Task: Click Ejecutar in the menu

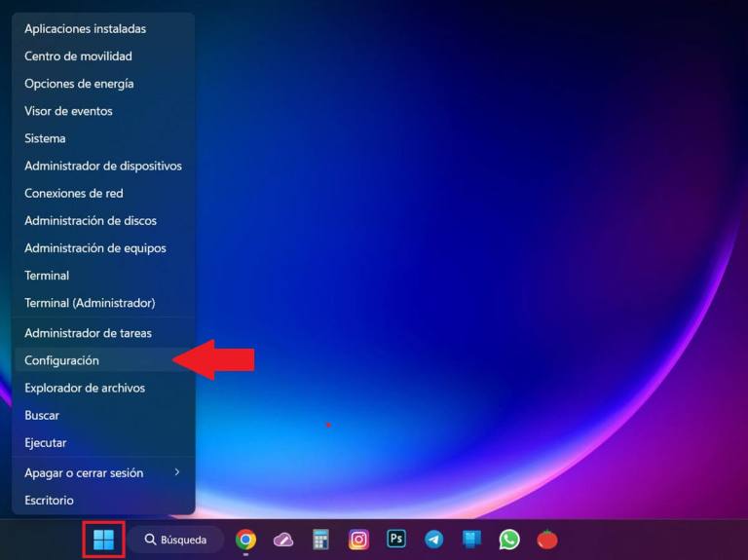Action: (46, 442)
